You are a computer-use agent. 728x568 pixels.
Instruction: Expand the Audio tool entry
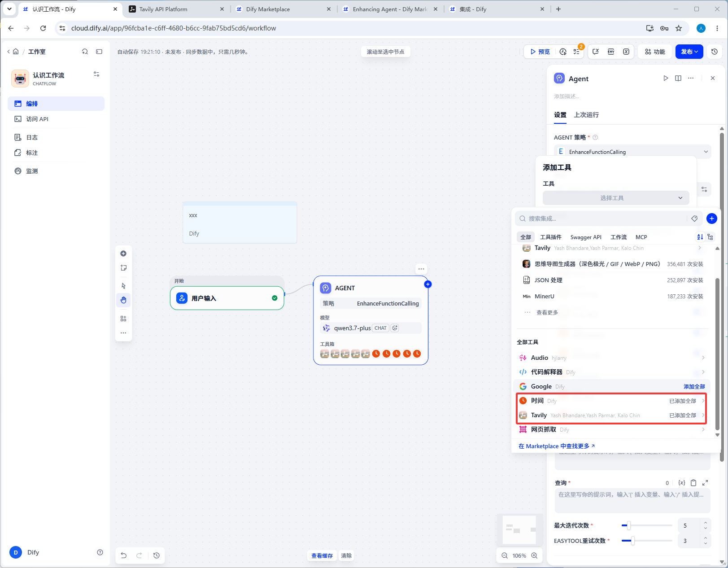(x=612, y=358)
